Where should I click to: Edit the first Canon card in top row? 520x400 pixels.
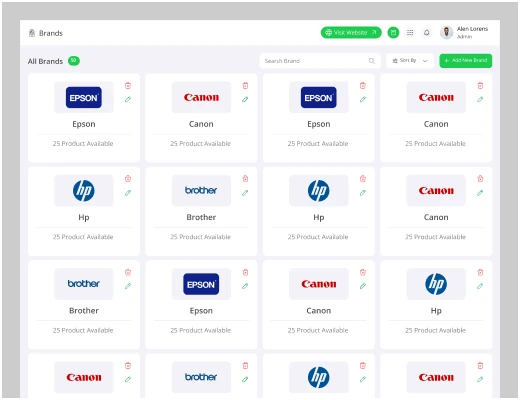[245, 99]
